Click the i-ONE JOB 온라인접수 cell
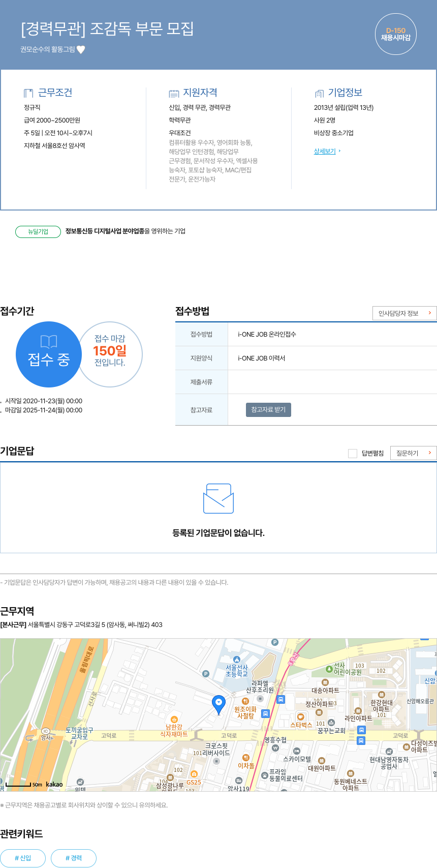Viewport: 437px width, 868px height. coord(332,335)
